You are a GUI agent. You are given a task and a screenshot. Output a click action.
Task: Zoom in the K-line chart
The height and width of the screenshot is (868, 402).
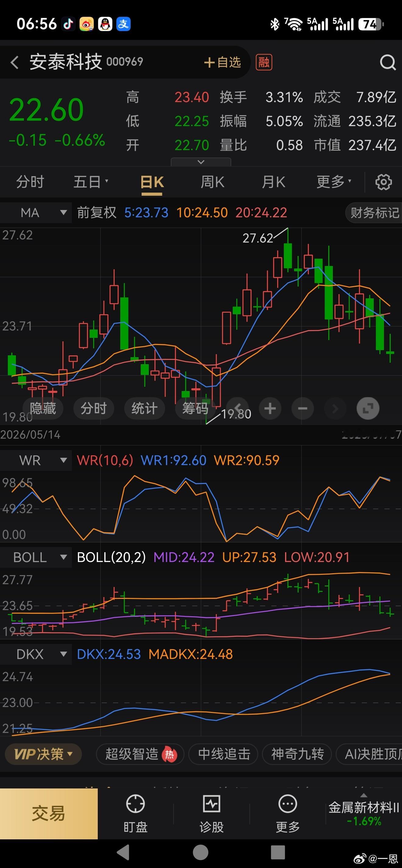pos(270,408)
